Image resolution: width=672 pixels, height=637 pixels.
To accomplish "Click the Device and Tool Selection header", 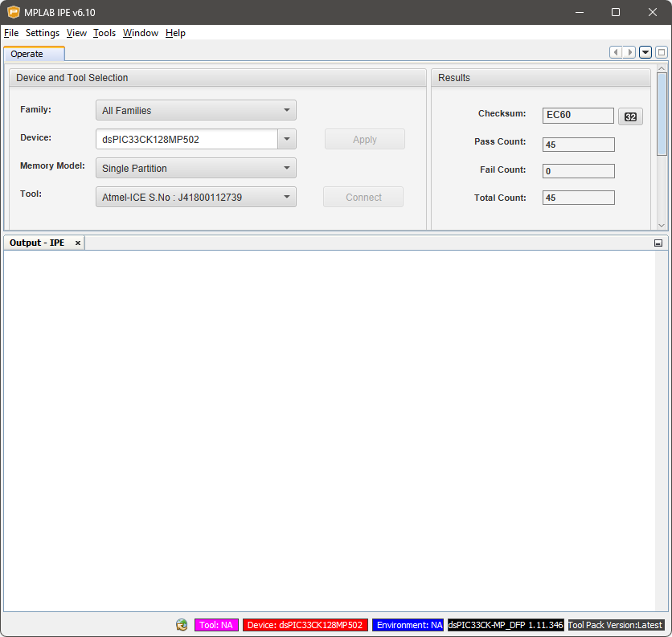I will [218, 78].
